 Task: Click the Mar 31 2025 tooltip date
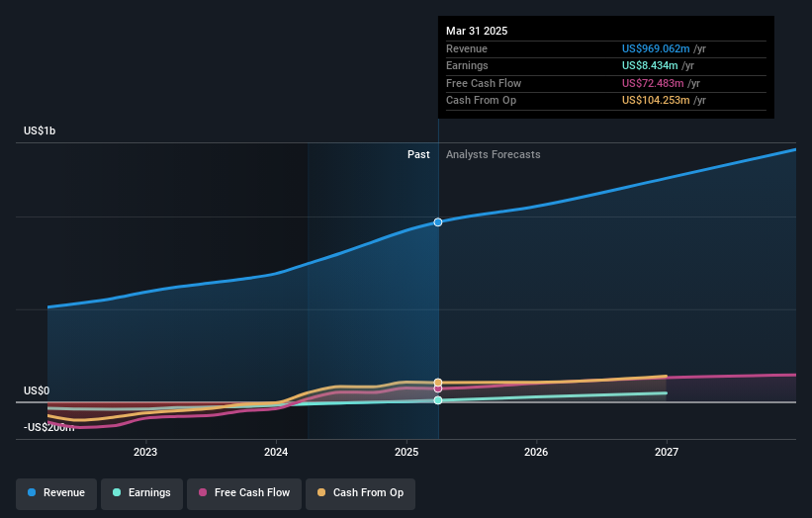coord(477,31)
